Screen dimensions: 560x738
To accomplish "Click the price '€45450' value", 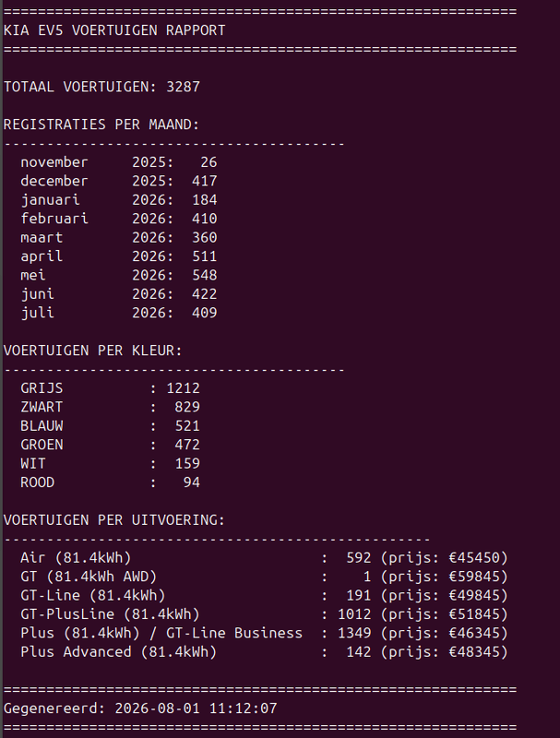I will point(474,558).
